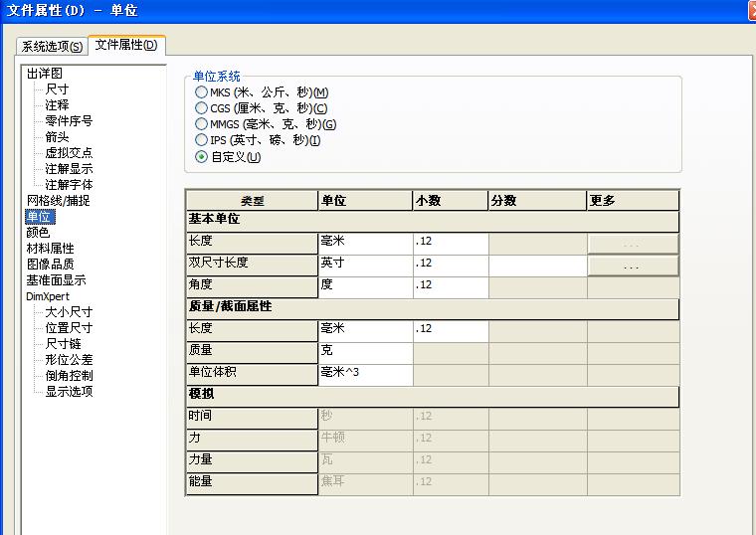Click the 能量 row label
The height and width of the screenshot is (535, 756).
coord(252,484)
